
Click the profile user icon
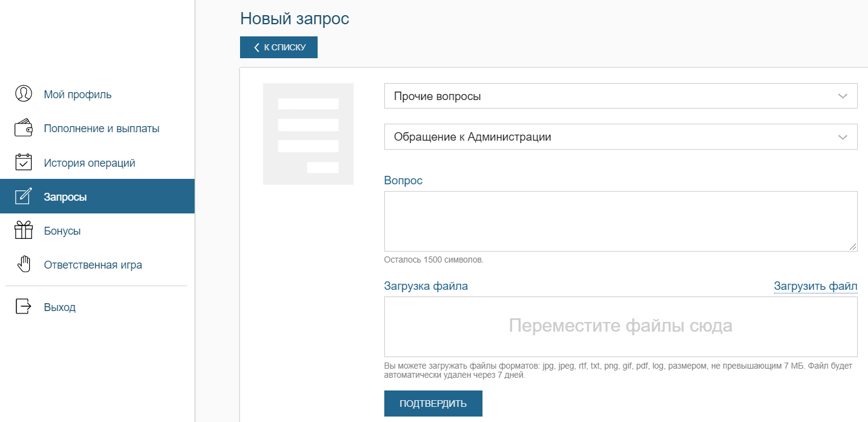pyautogui.click(x=23, y=94)
